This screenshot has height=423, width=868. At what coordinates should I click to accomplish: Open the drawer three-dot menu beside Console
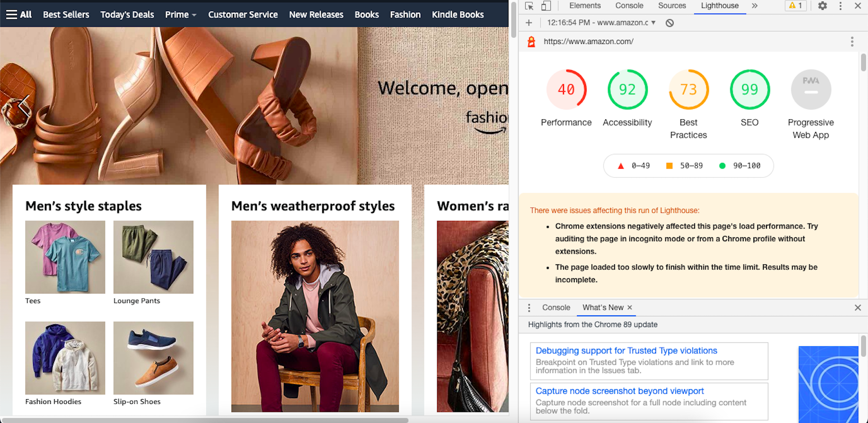tap(529, 307)
